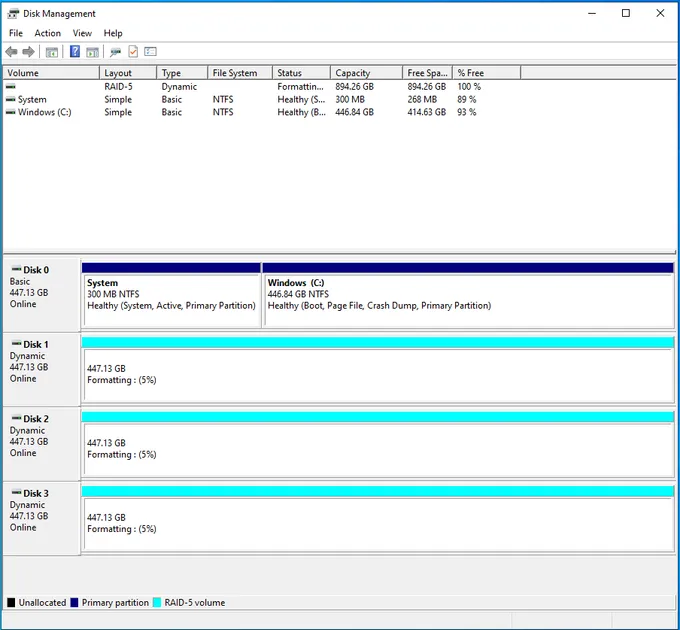Click the Disk 1 drive icon
This screenshot has width=680, height=630.
[x=16, y=343]
